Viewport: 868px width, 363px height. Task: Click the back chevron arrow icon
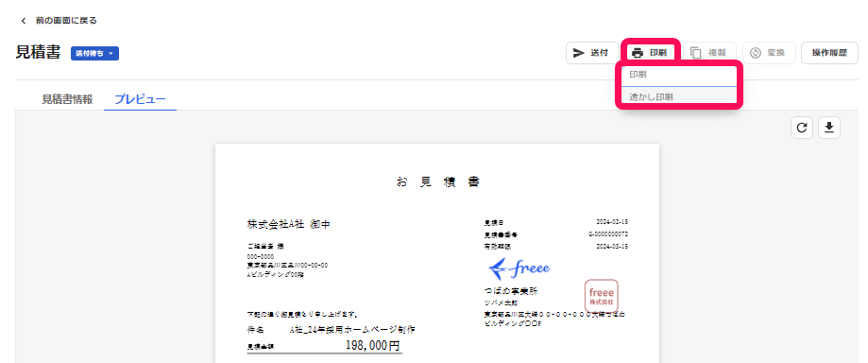[23, 21]
